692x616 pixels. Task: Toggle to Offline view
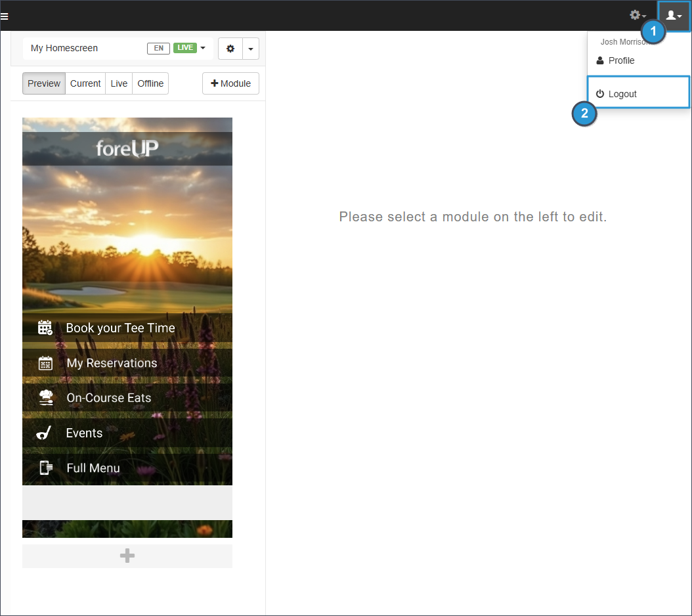tap(150, 83)
